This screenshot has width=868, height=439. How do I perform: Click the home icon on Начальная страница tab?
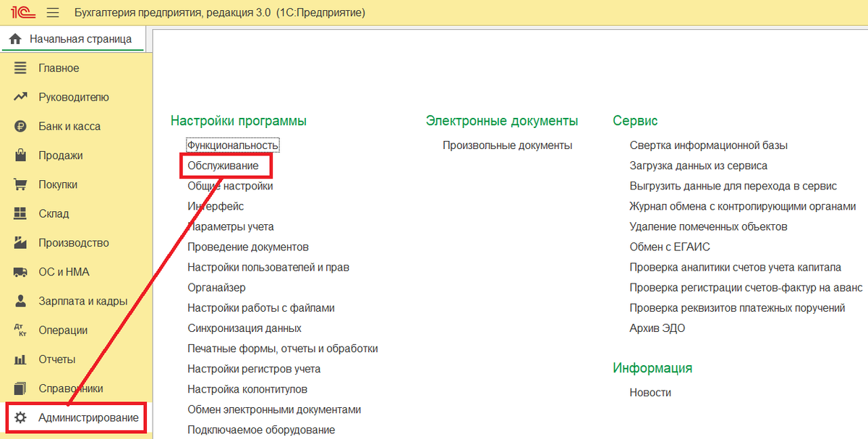15,39
